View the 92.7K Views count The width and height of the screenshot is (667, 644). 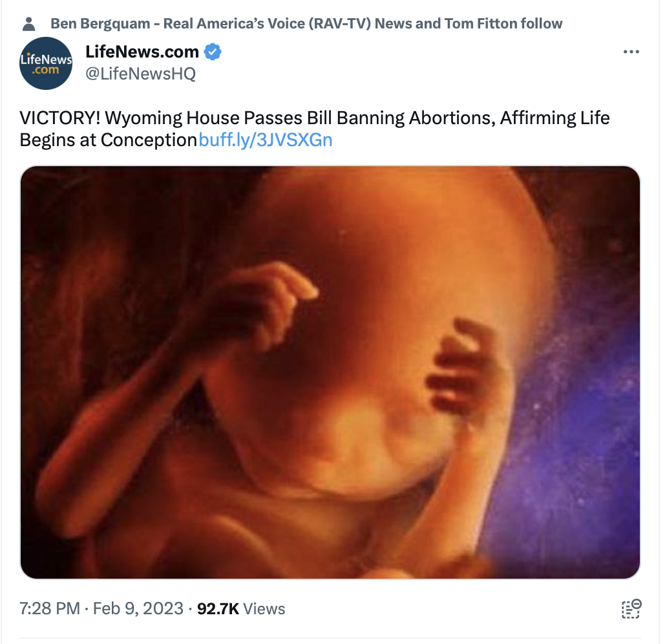(x=241, y=608)
